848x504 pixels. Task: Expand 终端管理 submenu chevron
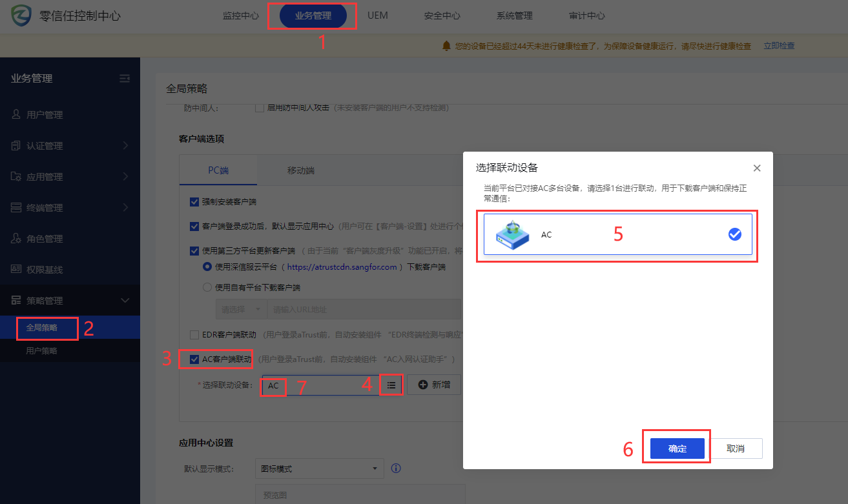125,208
